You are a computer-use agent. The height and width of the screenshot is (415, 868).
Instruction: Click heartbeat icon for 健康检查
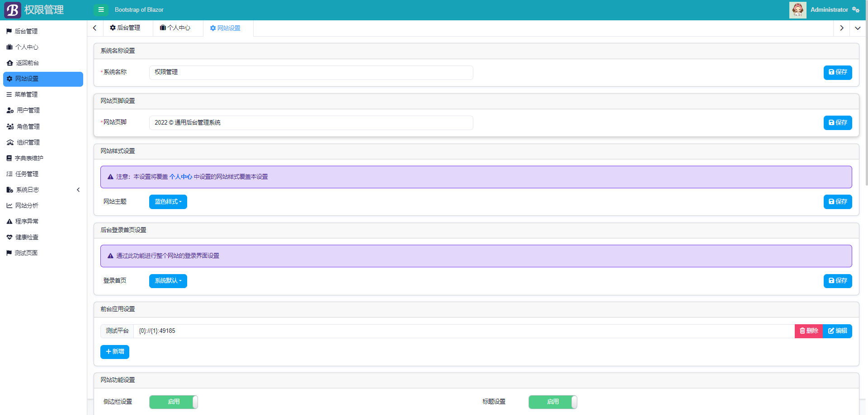(9, 237)
